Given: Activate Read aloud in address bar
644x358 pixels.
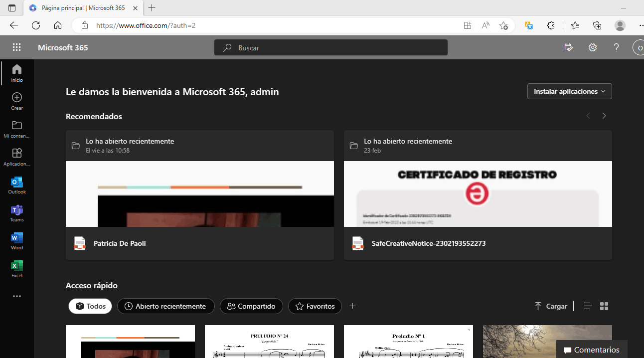Looking at the screenshot, I should click(x=485, y=25).
